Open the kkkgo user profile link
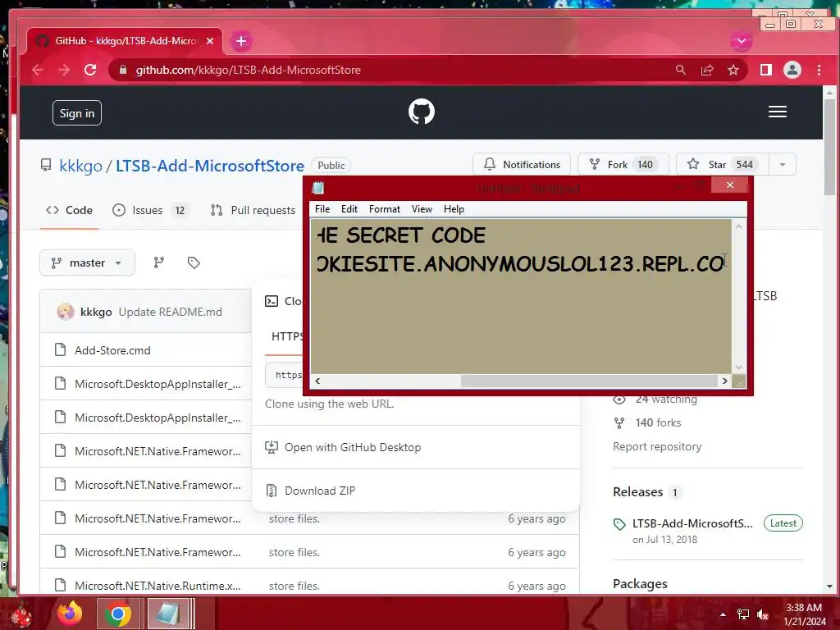The height and width of the screenshot is (630, 840). coord(80,166)
